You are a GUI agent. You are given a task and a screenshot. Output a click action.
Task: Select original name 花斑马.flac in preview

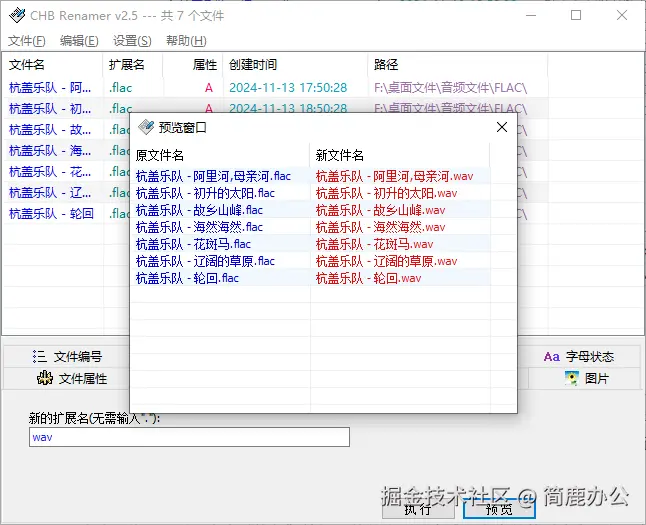(193, 244)
